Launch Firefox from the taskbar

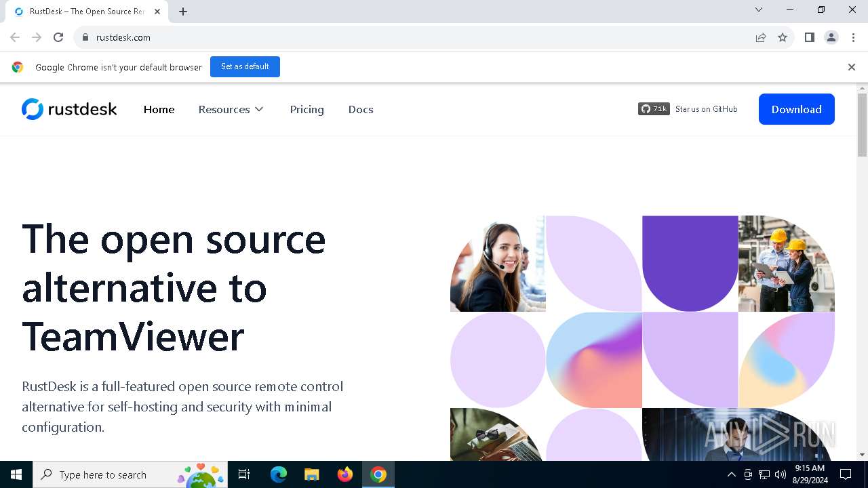(x=345, y=474)
